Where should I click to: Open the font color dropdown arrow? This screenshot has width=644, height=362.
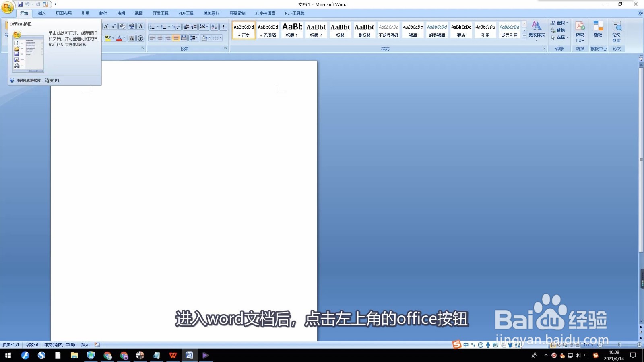click(x=124, y=38)
